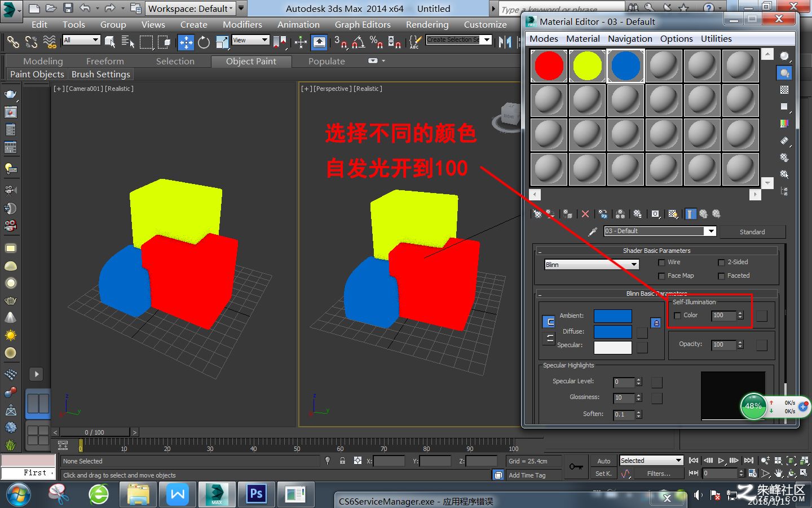The width and height of the screenshot is (812, 508).
Task: Click the Mirror tool icon
Action: coord(505,42)
